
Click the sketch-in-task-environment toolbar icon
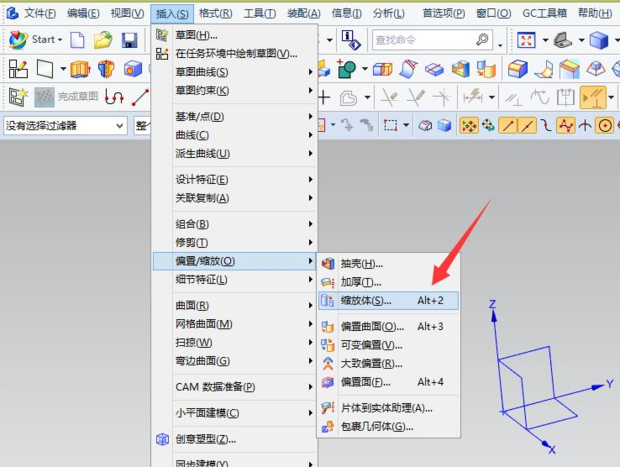pyautogui.click(x=18, y=69)
